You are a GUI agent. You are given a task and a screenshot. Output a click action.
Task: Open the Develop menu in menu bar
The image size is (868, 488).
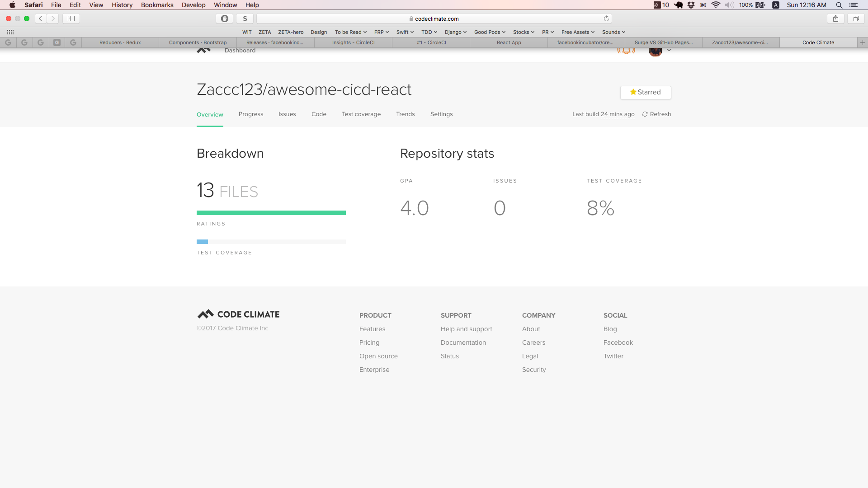(193, 5)
